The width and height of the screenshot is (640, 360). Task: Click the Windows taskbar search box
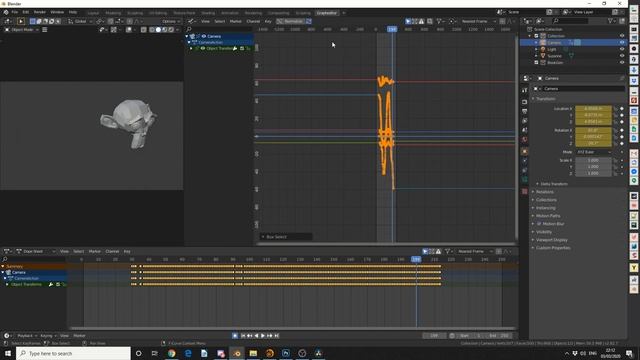(73, 353)
